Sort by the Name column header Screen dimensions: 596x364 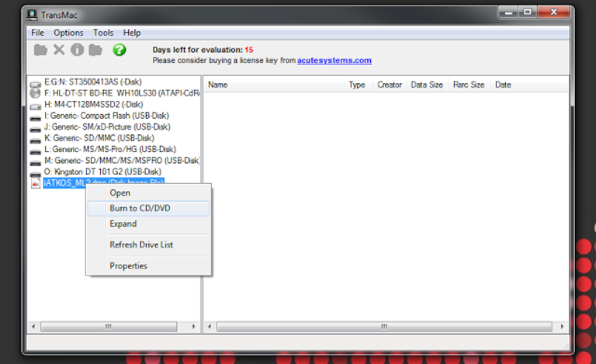pyautogui.click(x=274, y=85)
